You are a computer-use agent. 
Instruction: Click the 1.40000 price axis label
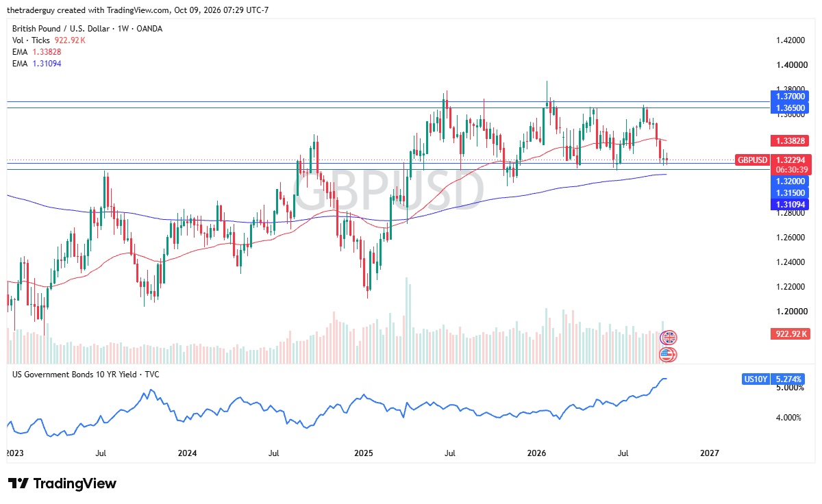790,65
